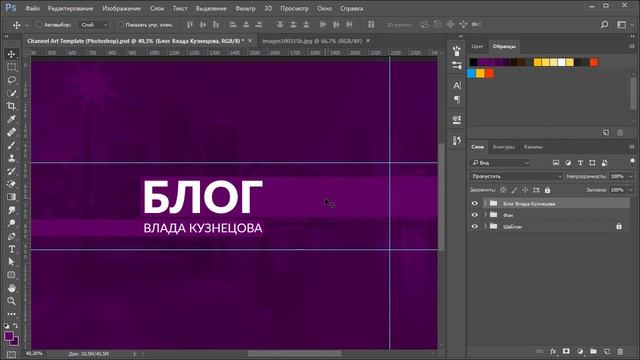Hide the Блог Влада Кузнецова group
The width and height of the screenshot is (640, 360).
point(474,203)
